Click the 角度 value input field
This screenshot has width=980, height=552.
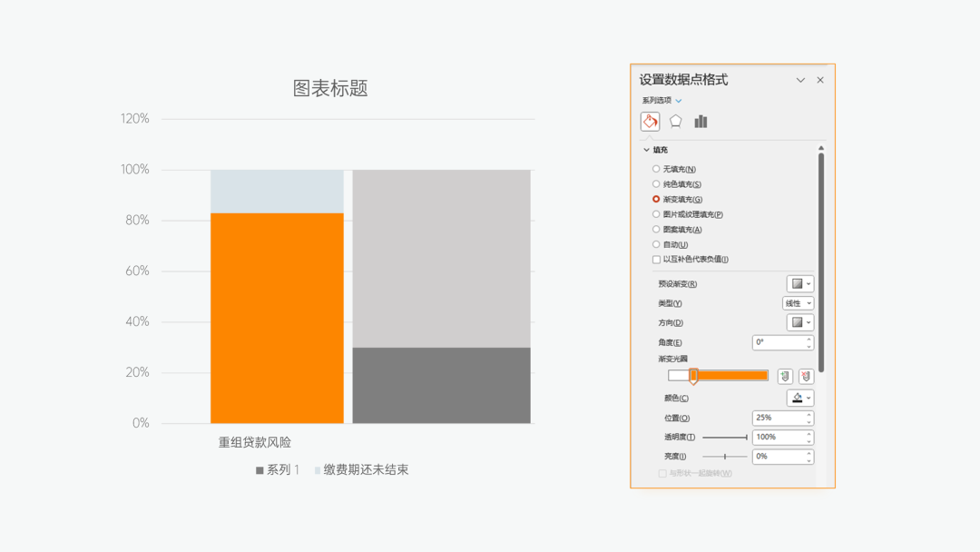(778, 342)
